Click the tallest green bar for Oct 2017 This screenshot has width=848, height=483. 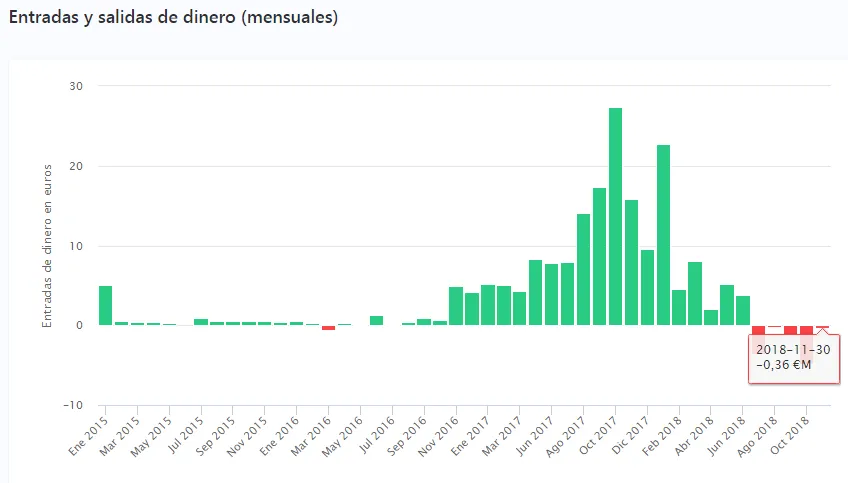point(615,216)
